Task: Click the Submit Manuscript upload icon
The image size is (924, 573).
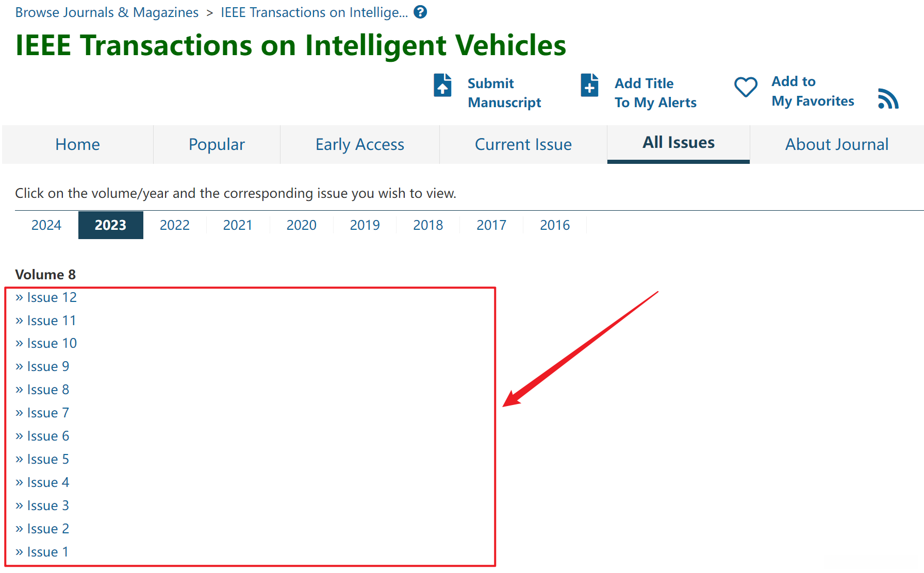Action: [x=442, y=86]
